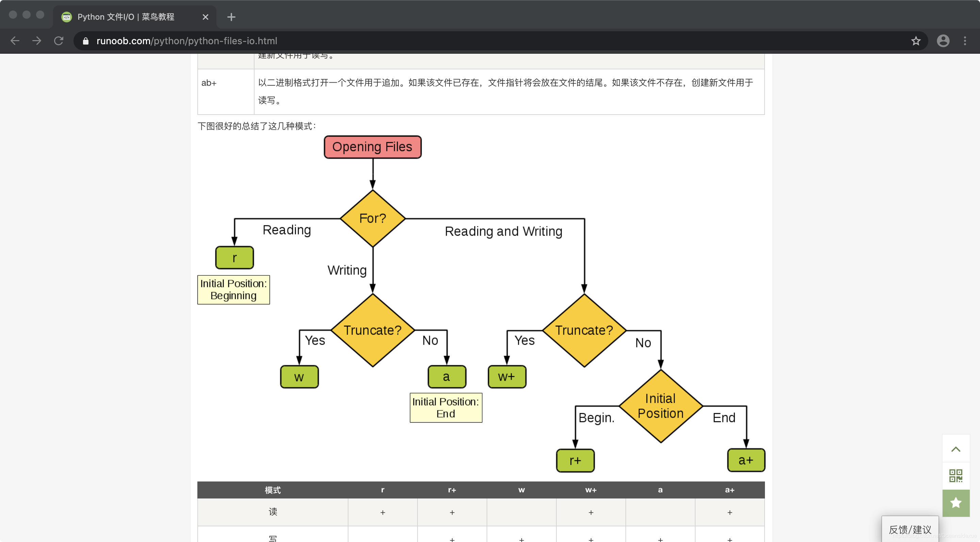Viewport: 980px width, 542px height.
Task: Open a new browser tab
Action: point(231,17)
